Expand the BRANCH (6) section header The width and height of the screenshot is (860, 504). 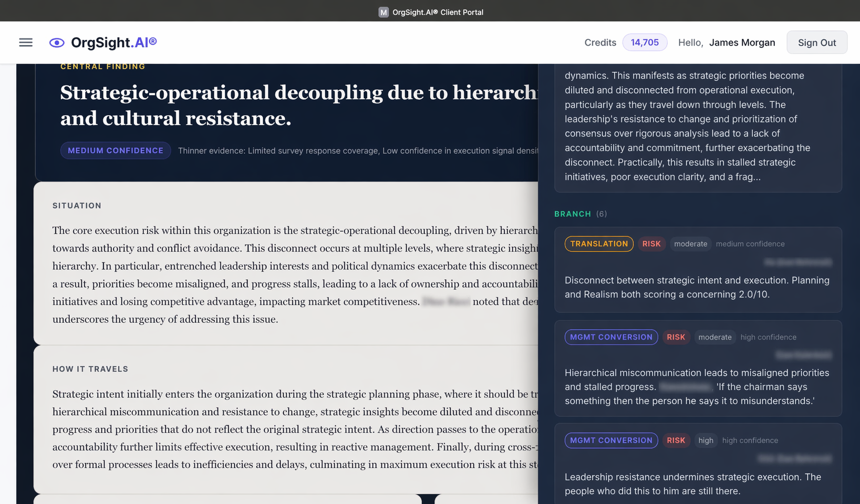point(580,214)
